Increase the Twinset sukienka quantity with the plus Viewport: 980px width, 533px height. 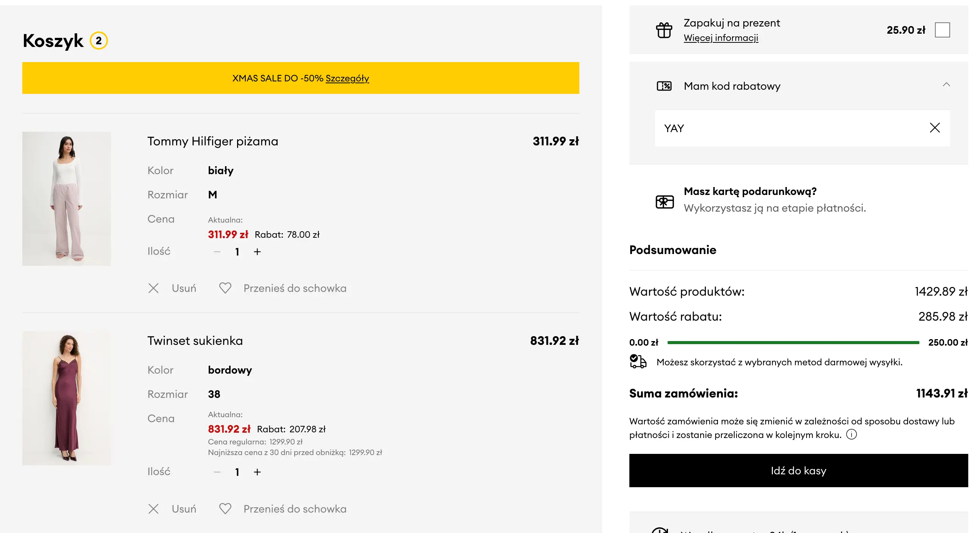click(257, 472)
